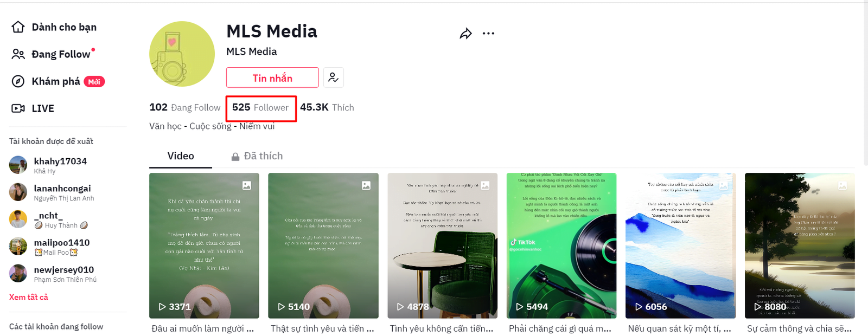
Task: Click the following-status person icon button
Action: (x=334, y=77)
